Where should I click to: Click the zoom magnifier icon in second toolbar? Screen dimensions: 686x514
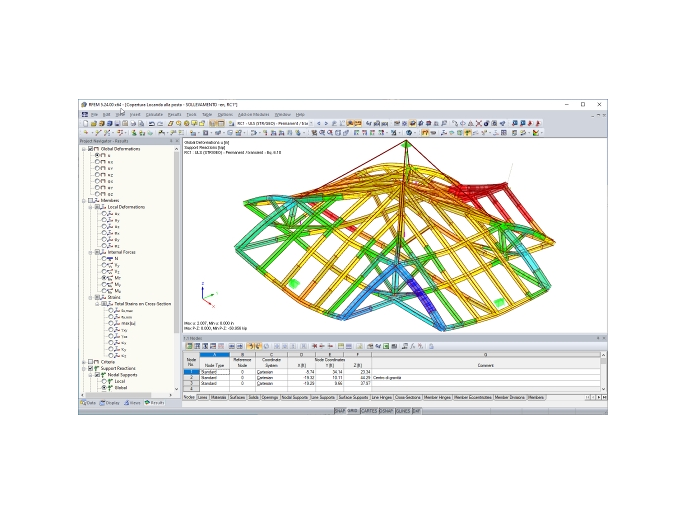(322, 133)
